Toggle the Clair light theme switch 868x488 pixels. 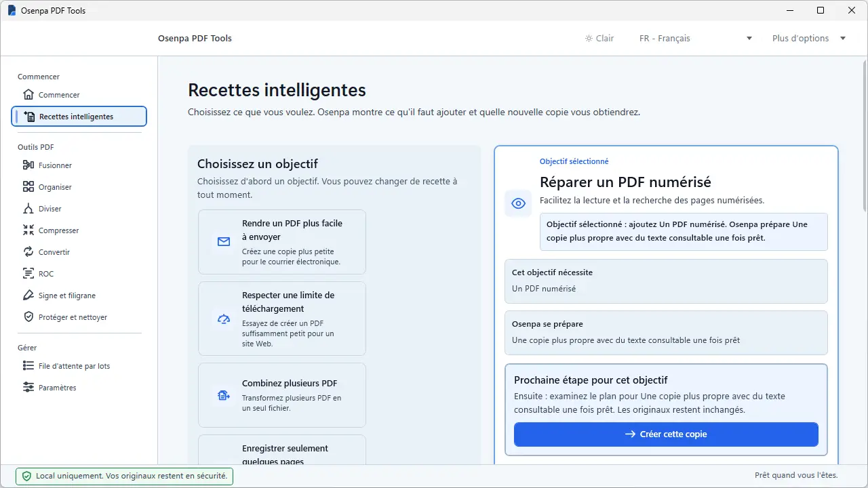click(599, 39)
